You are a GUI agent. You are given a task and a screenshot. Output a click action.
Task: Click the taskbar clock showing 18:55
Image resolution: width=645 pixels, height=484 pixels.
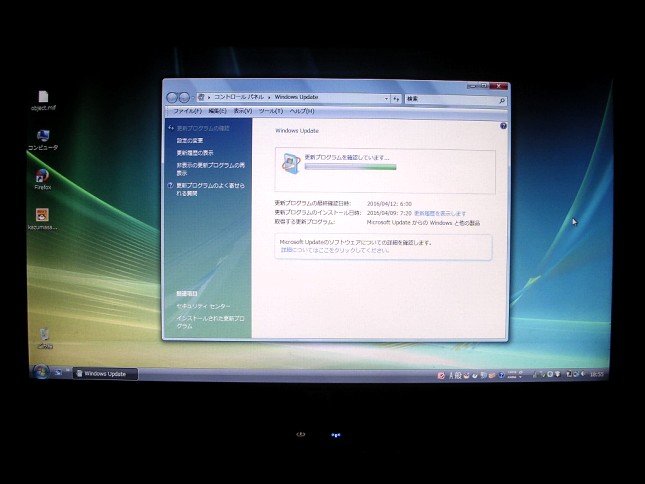(x=596, y=375)
